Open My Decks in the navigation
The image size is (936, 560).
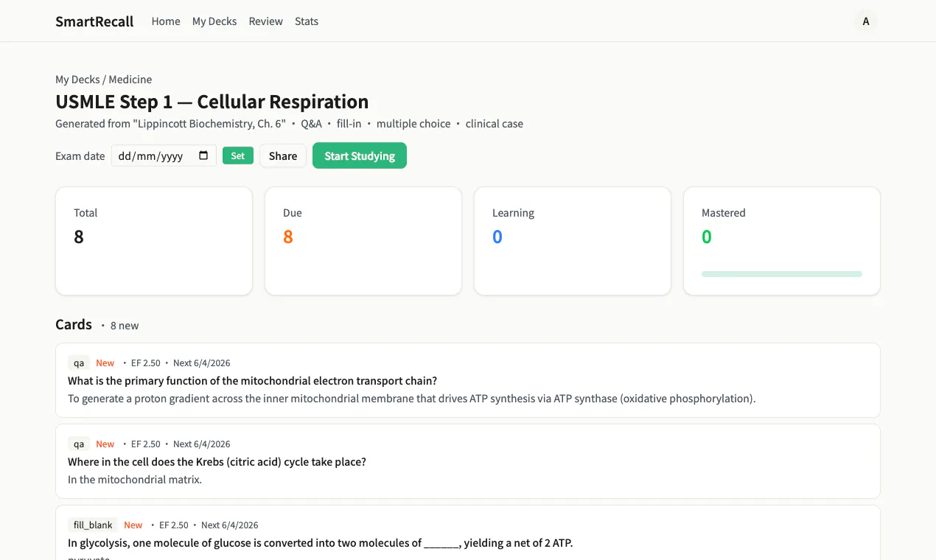(x=214, y=21)
